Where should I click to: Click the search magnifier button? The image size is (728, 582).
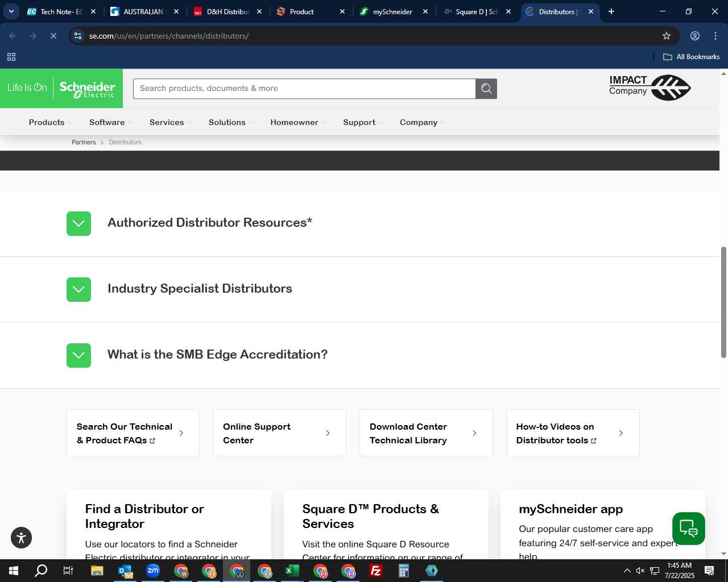click(x=486, y=88)
